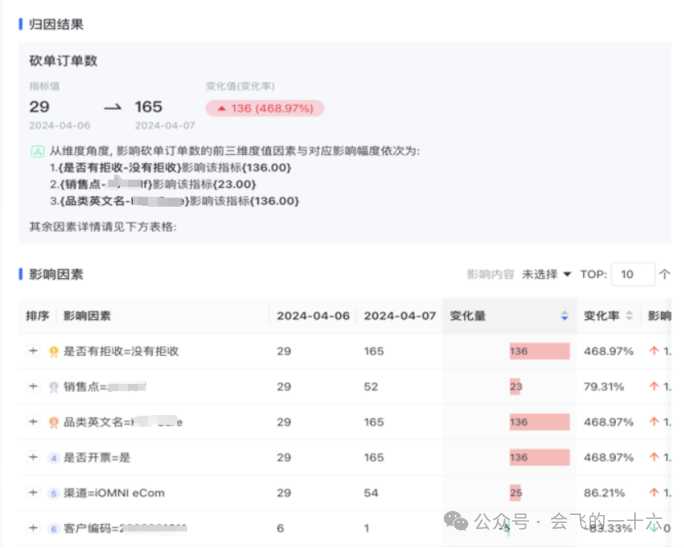This screenshot has height=548, width=684.
Task: Click the 排序 column header
Action: click(38, 315)
